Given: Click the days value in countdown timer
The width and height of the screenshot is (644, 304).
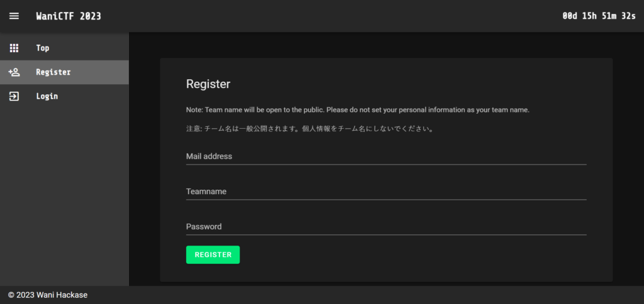Looking at the screenshot, I should 570,16.
